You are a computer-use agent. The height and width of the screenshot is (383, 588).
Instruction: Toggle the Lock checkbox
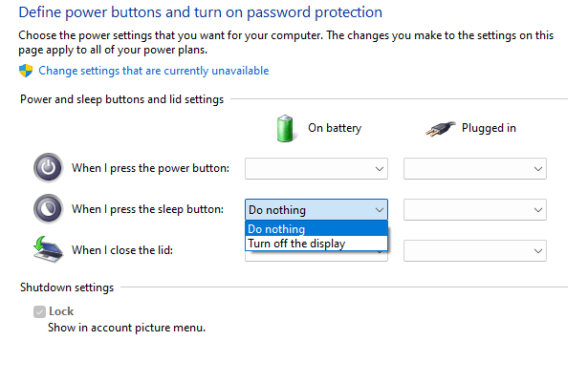39,311
